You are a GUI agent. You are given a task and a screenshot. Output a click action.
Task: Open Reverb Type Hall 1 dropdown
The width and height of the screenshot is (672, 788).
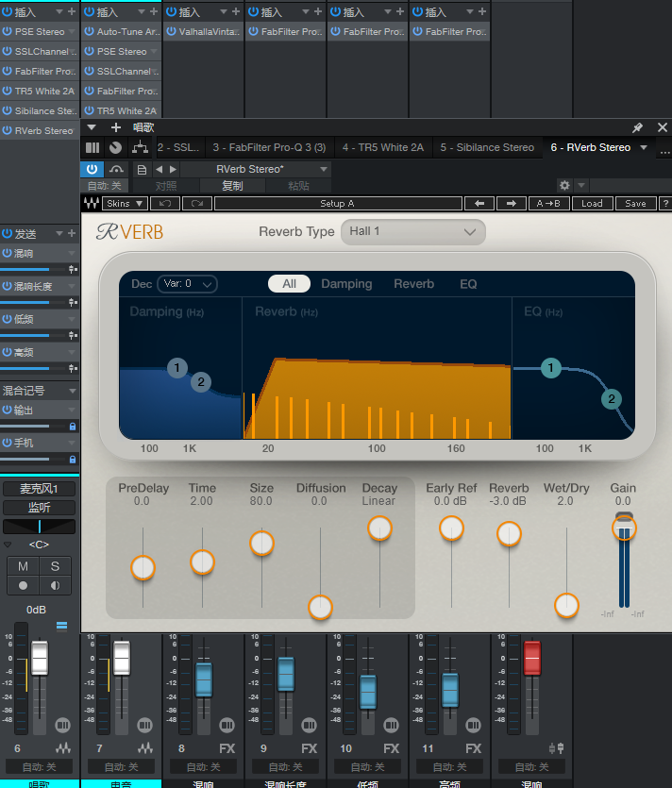pos(413,231)
